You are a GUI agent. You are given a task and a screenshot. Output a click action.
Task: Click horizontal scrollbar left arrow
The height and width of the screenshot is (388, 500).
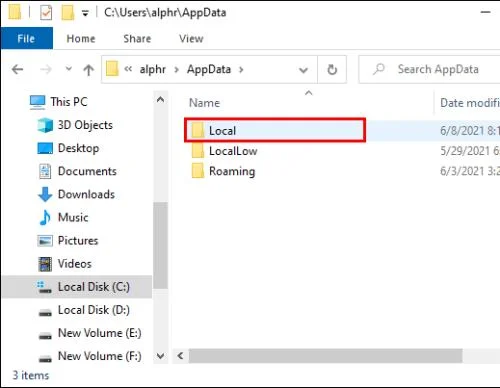(x=180, y=356)
